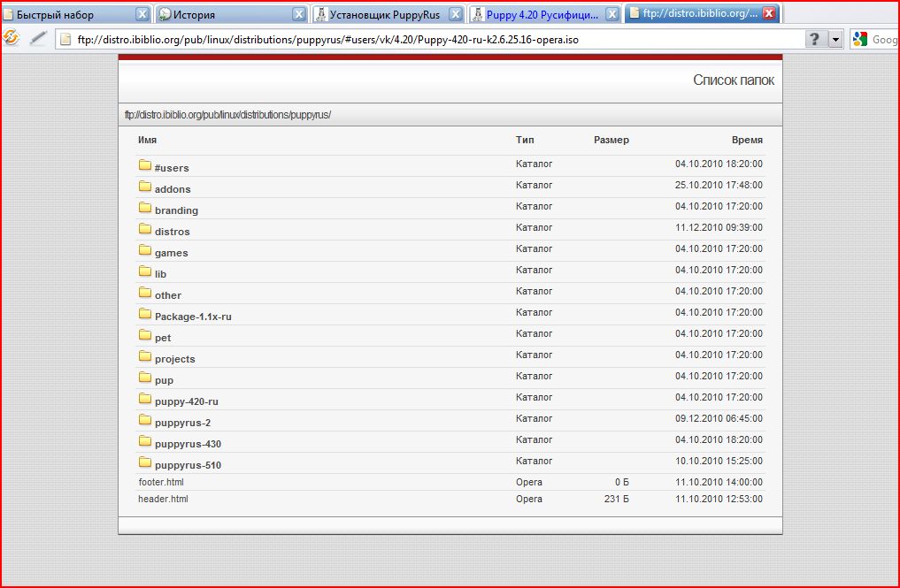The width and height of the screenshot is (900, 588).
Task: Click the Список папок page title
Action: pos(734,80)
